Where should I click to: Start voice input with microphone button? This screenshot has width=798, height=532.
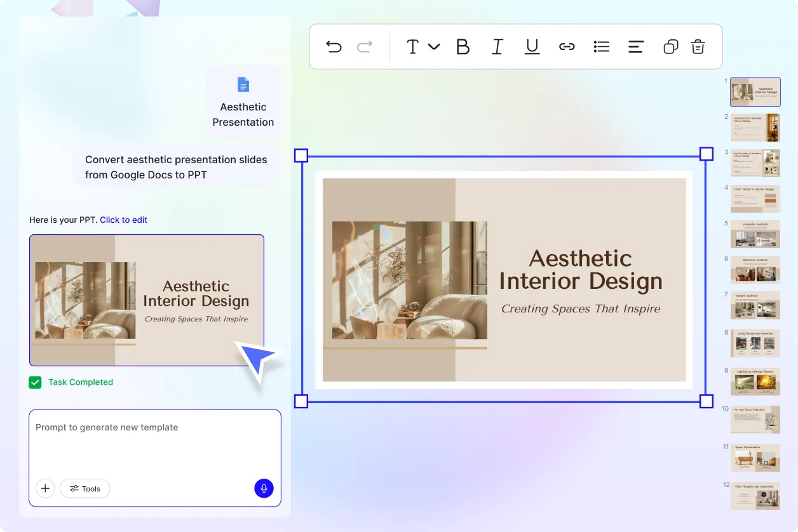(x=264, y=488)
